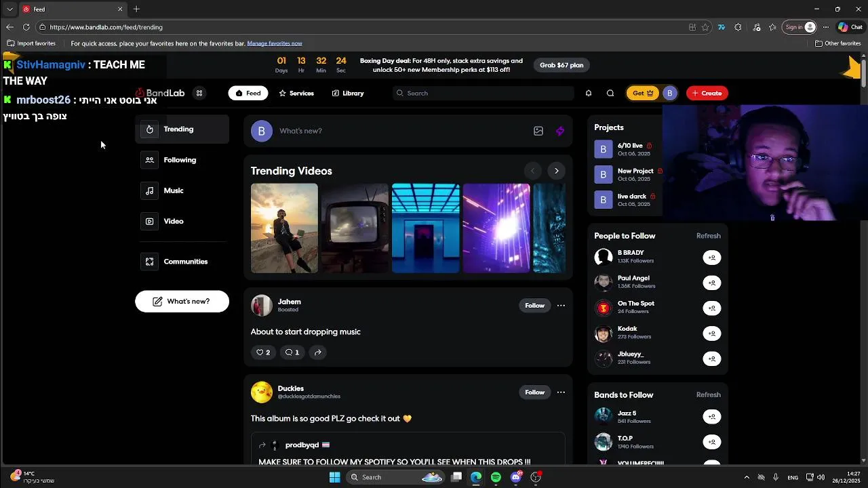Open the Services tab
The image size is (868, 488).
[x=296, y=93]
